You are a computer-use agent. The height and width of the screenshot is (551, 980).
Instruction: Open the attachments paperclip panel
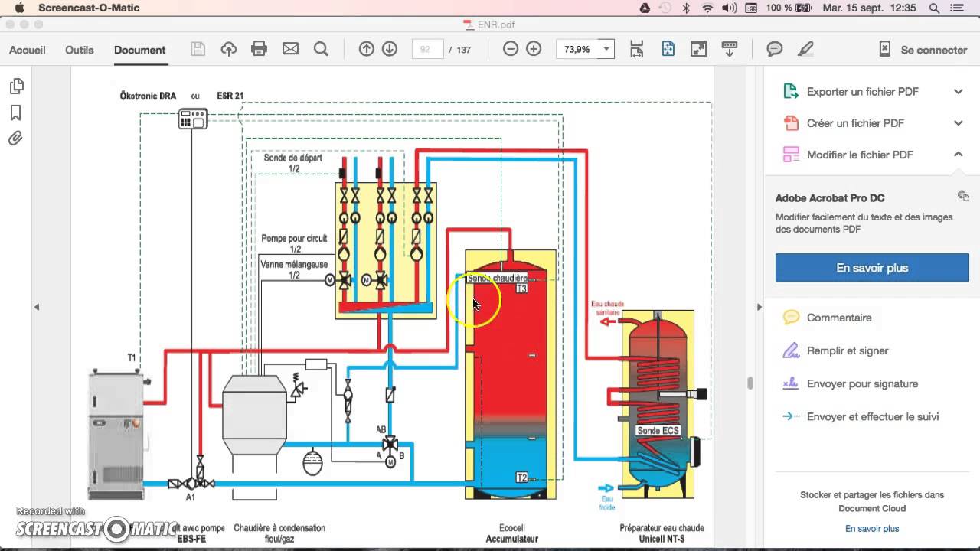(x=16, y=139)
